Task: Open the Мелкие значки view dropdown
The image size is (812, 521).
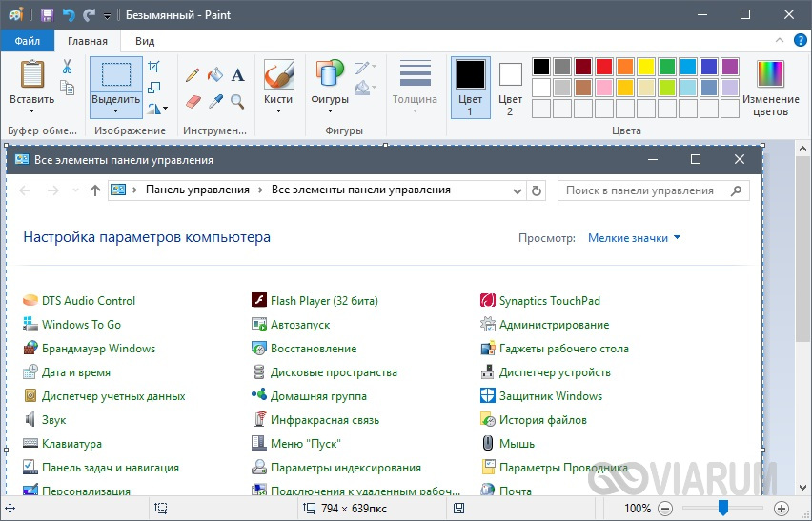Action: tap(635, 238)
